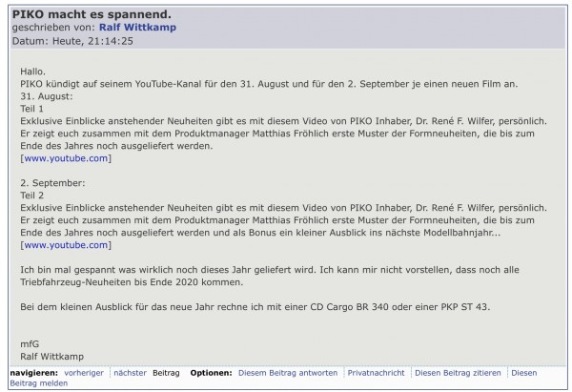Viewport: 572px width, 392px height.
Task: Click the 2. September heading text
Action: click(x=52, y=183)
